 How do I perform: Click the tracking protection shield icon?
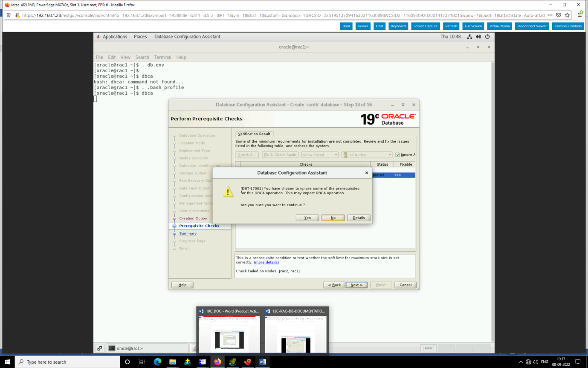point(9,15)
